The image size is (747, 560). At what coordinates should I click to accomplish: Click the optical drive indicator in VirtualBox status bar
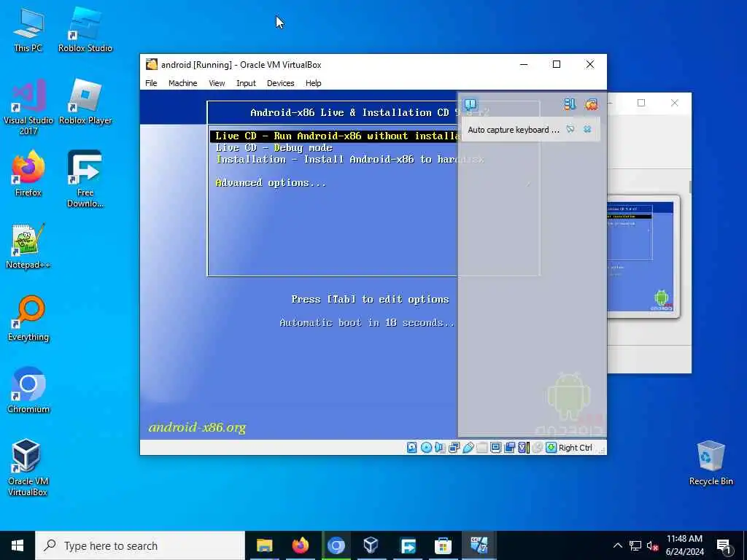point(426,448)
